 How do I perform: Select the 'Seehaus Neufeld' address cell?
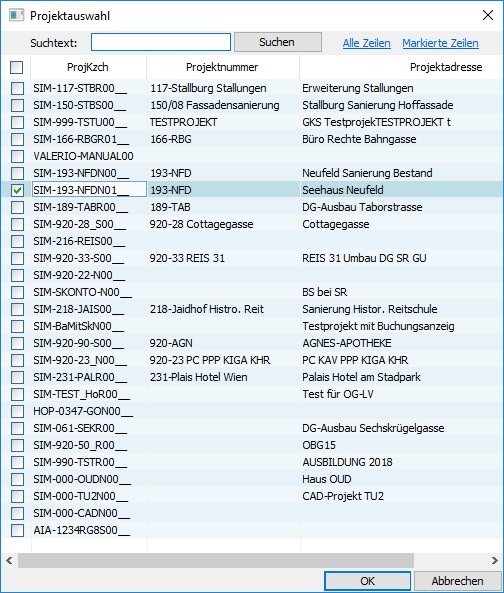402,190
